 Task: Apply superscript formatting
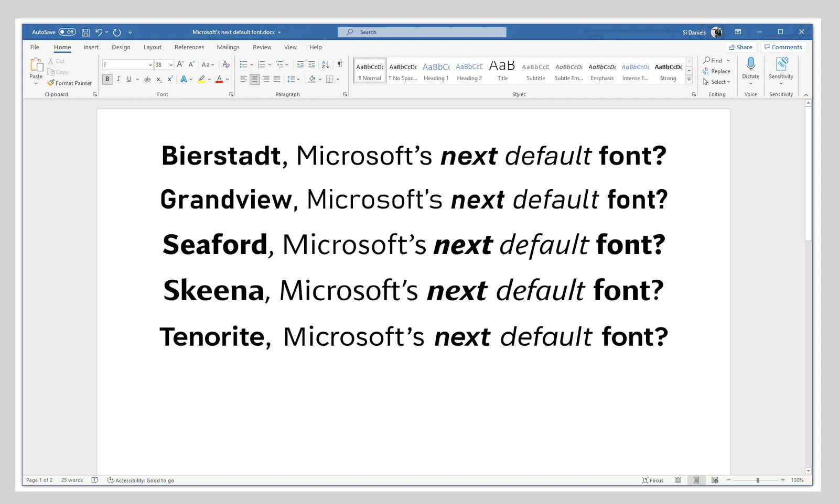tap(170, 79)
